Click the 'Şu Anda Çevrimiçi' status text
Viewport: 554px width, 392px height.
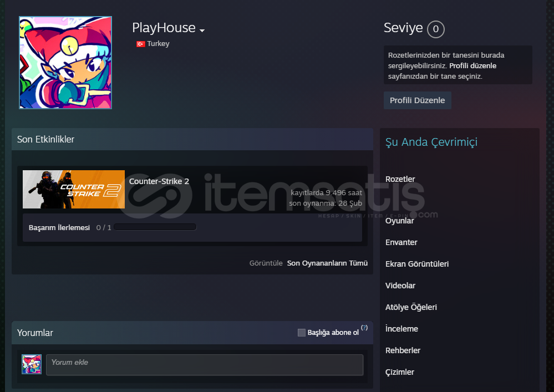coord(431,142)
